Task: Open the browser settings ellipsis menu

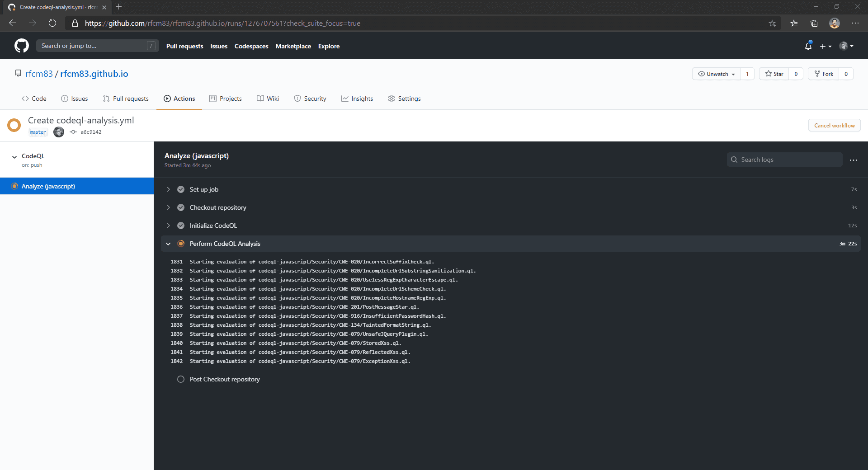Action: point(855,23)
